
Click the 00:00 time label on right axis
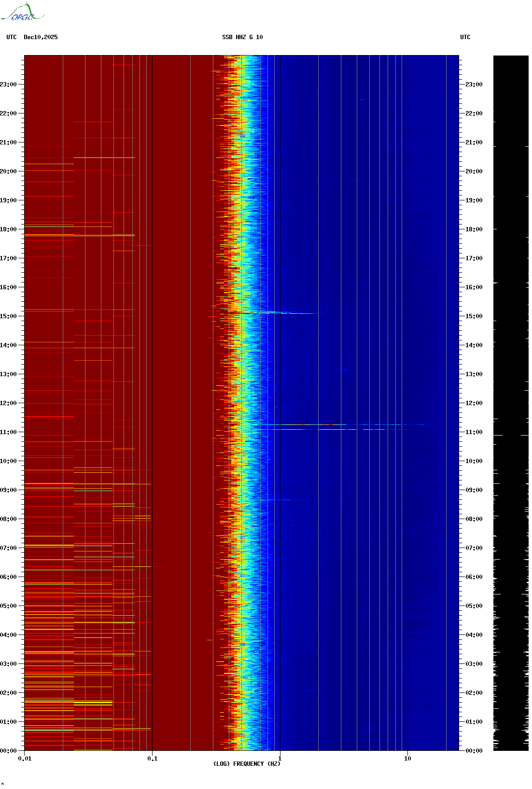point(474,751)
